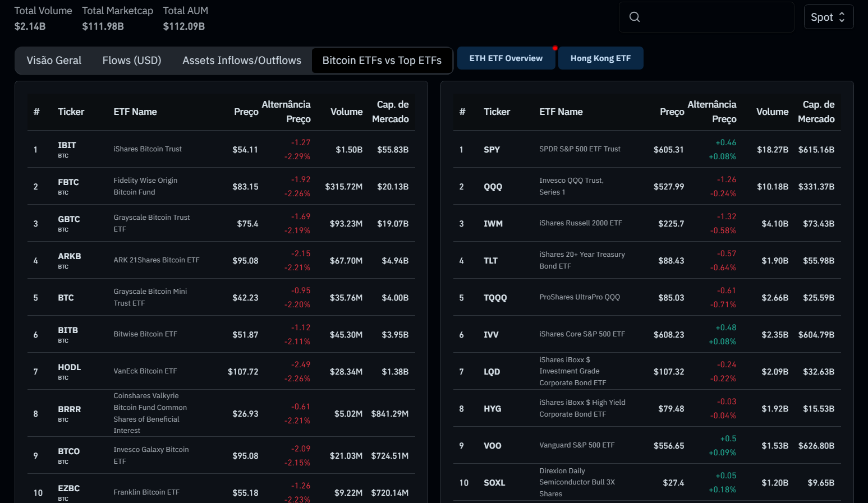This screenshot has height=503, width=868.
Task: Select the TQQQ ticker
Action: [x=495, y=298]
